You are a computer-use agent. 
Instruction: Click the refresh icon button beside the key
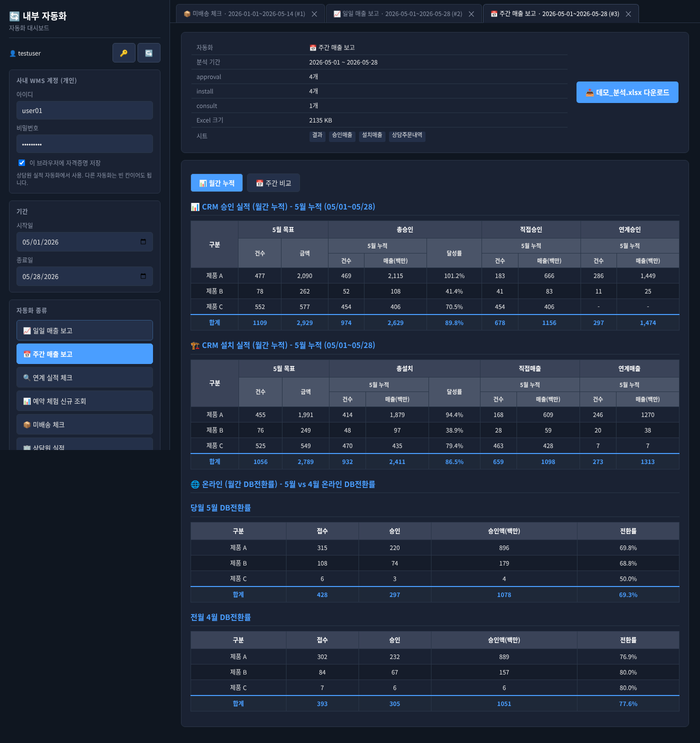pyautogui.click(x=149, y=53)
